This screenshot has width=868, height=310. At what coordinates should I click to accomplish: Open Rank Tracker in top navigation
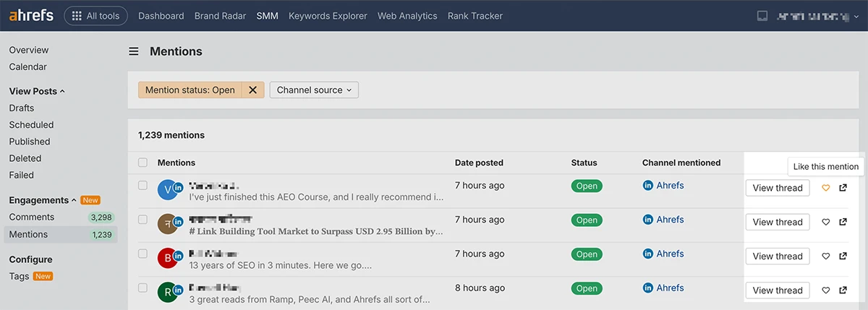[x=475, y=16]
